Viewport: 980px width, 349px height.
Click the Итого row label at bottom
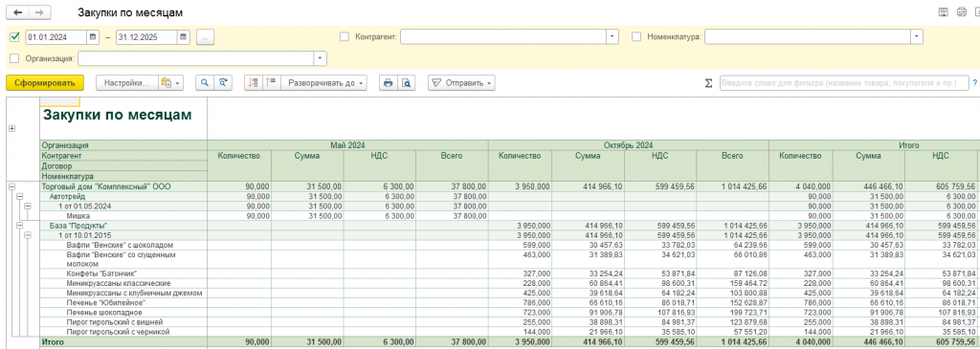(52, 342)
